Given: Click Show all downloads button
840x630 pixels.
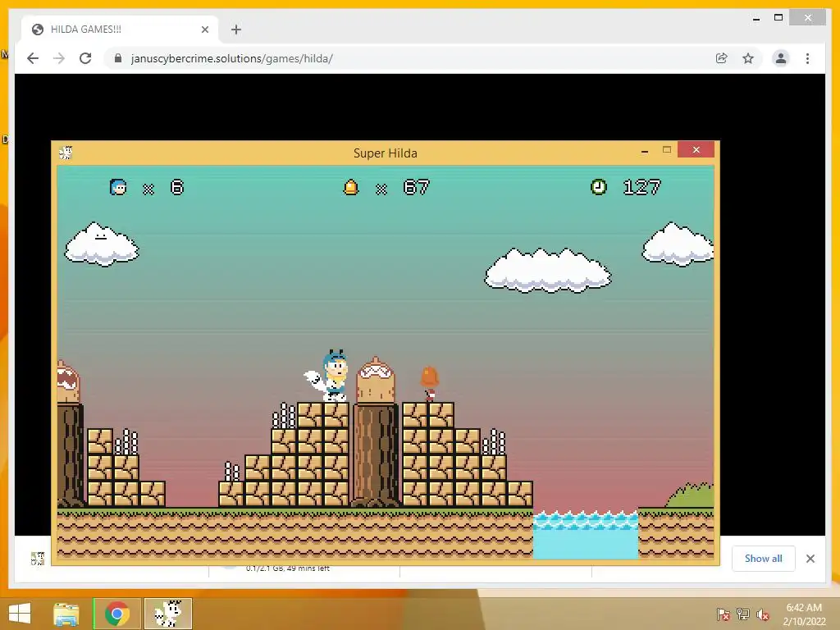Looking at the screenshot, I should click(764, 559).
